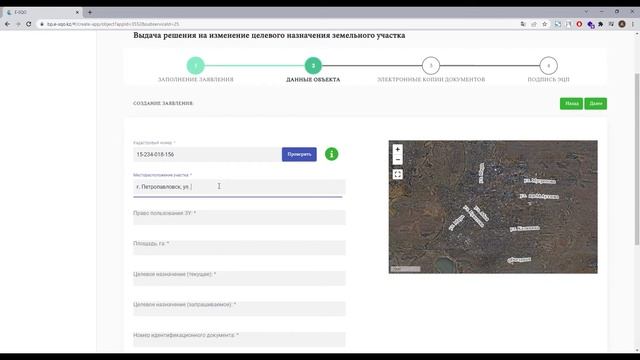
Task: Click the blue Проверить button
Action: [x=299, y=154]
